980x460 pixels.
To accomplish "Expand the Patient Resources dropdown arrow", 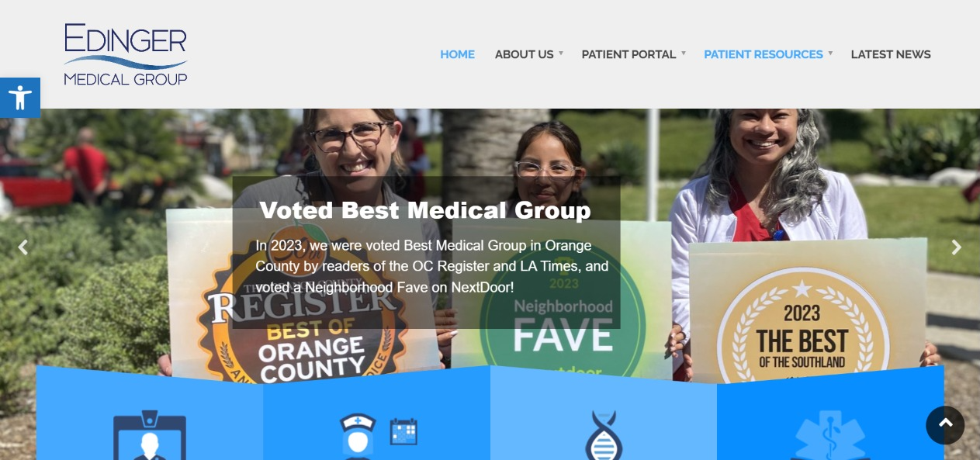I will click(x=830, y=54).
